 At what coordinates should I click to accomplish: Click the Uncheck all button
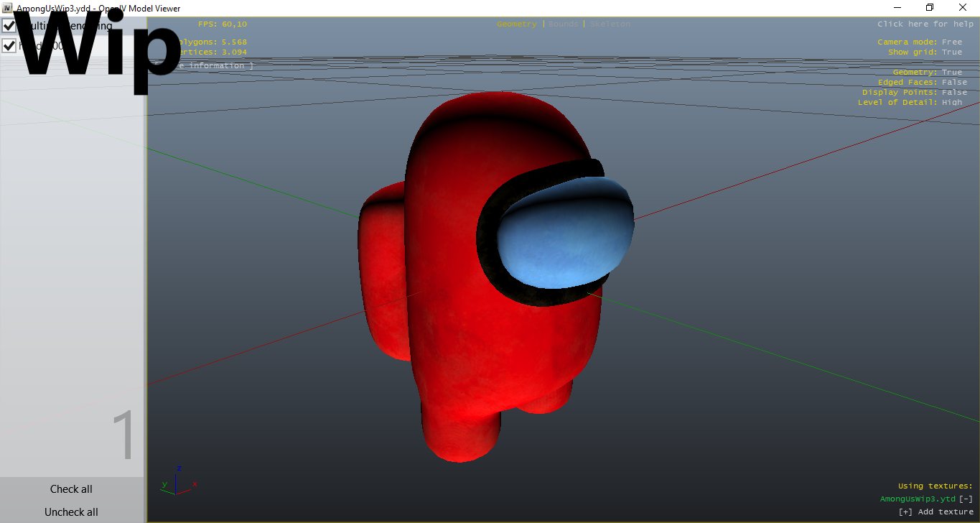click(x=71, y=512)
